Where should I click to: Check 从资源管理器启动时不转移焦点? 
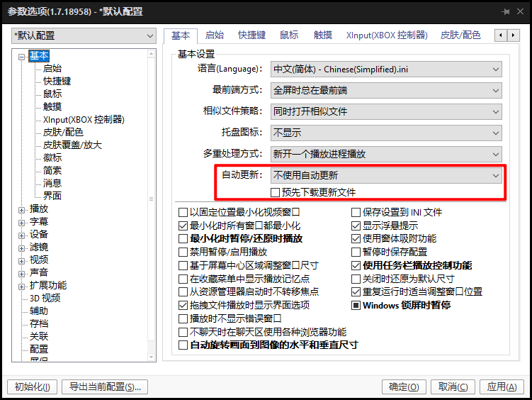point(183,291)
